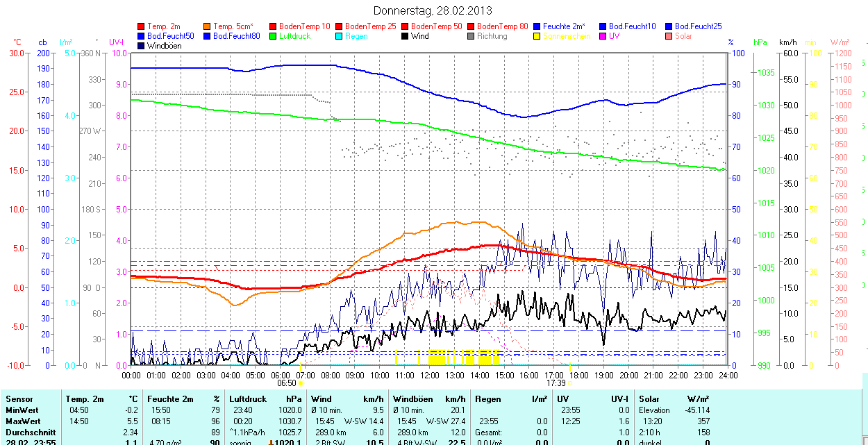
Task: Click the dark blue Windböen legend swatch
Action: point(142,46)
